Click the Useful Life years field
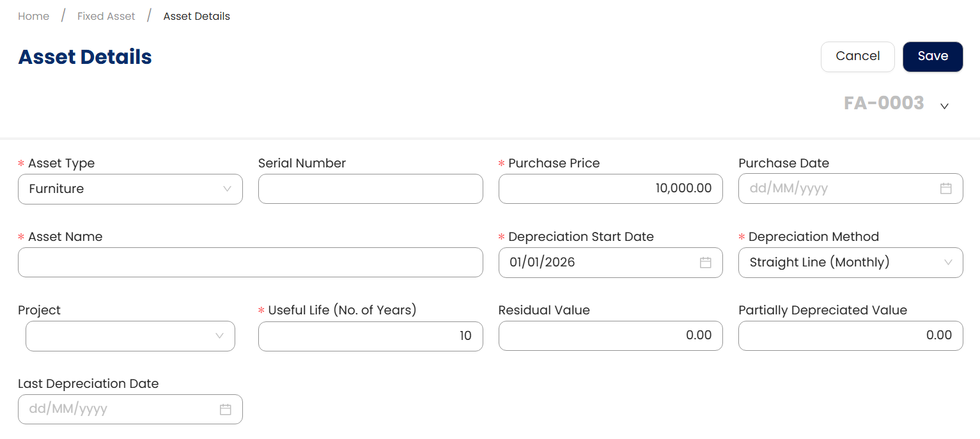The image size is (980, 439). tap(370, 336)
